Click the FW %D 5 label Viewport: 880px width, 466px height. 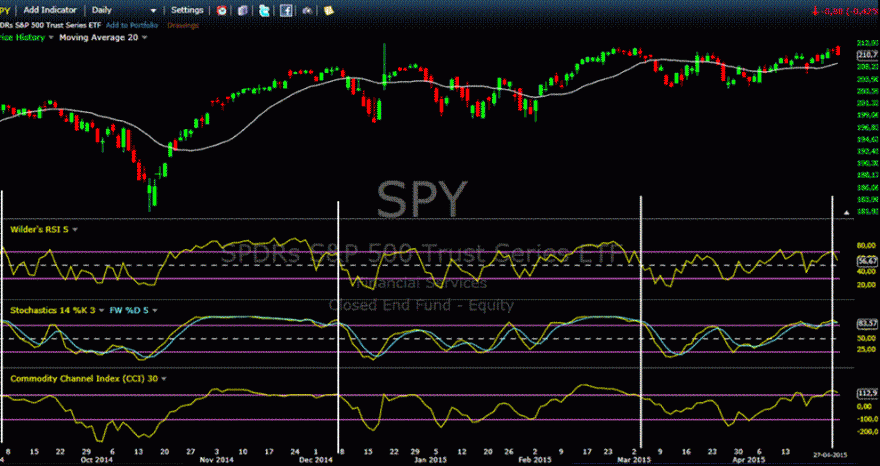pyautogui.click(x=129, y=310)
